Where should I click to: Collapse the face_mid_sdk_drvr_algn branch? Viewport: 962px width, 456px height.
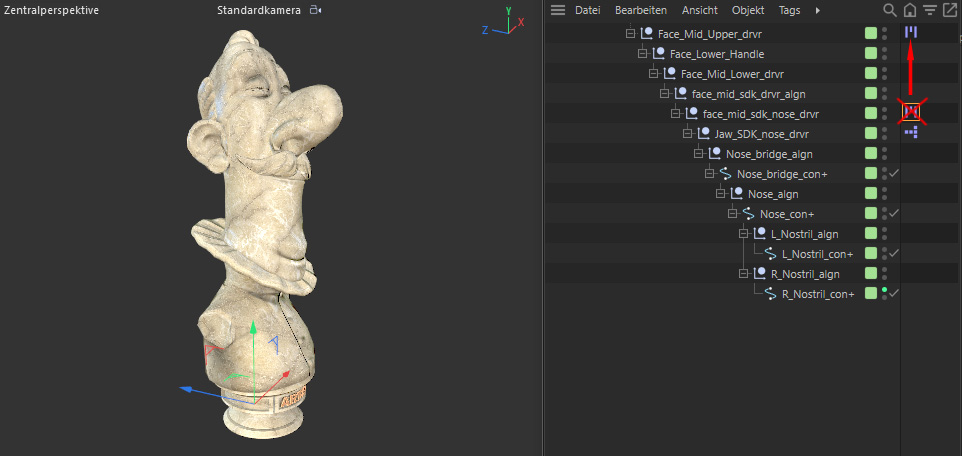(664, 94)
